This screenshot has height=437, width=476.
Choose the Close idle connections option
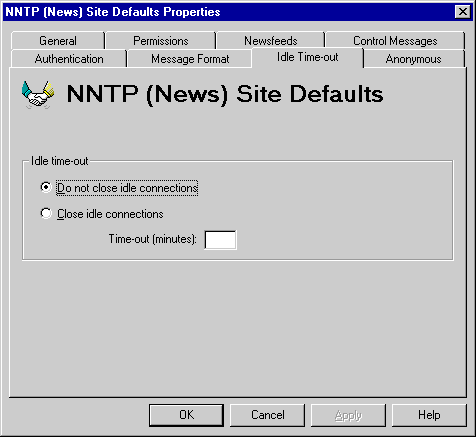(x=102, y=214)
